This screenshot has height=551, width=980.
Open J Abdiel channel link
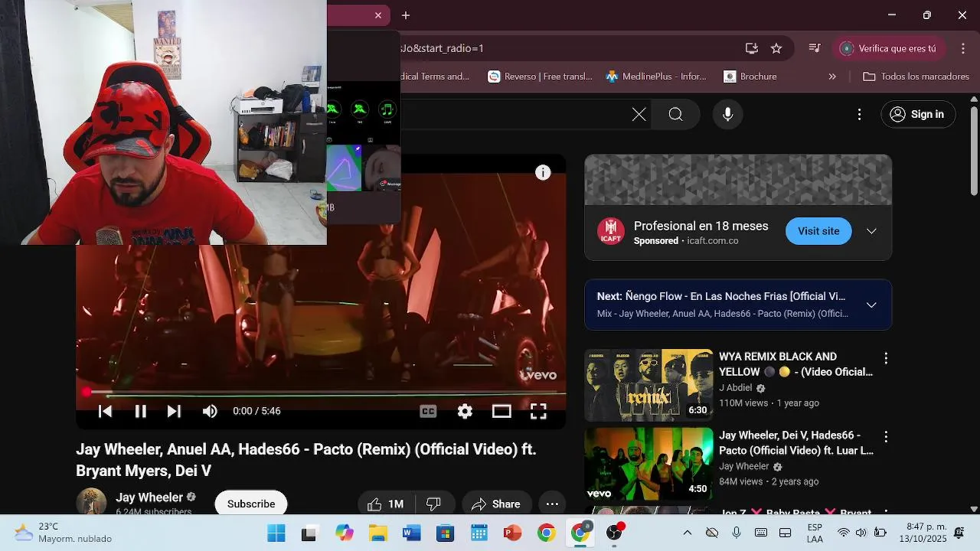736,388
